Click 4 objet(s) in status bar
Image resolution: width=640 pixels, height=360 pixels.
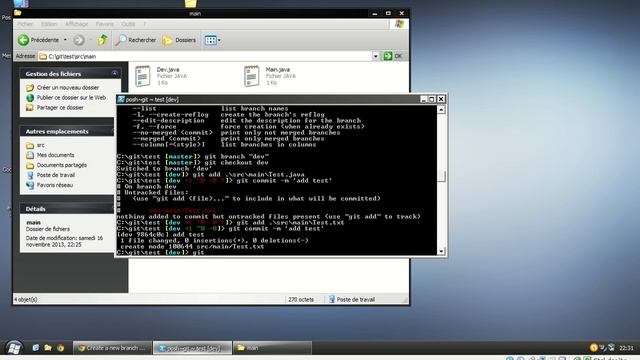point(26,299)
